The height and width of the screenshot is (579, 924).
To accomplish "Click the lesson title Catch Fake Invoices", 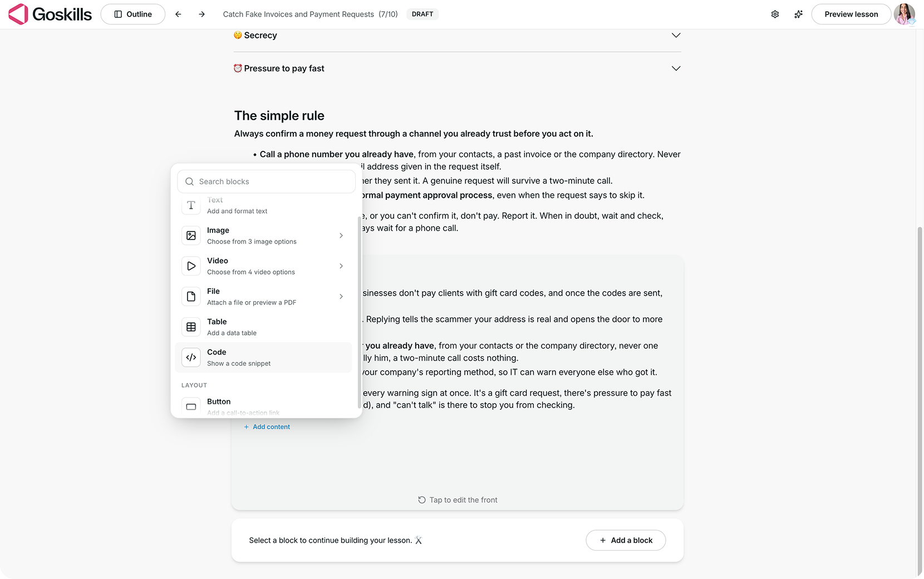I will [x=298, y=14].
